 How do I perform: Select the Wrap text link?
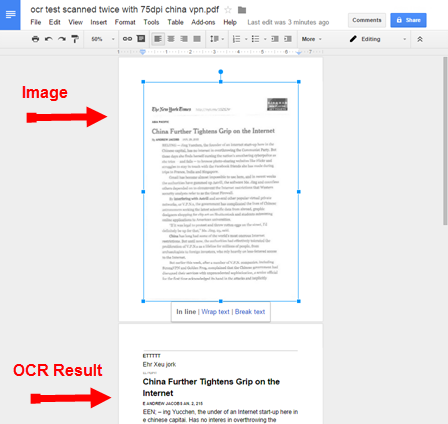[215, 312]
